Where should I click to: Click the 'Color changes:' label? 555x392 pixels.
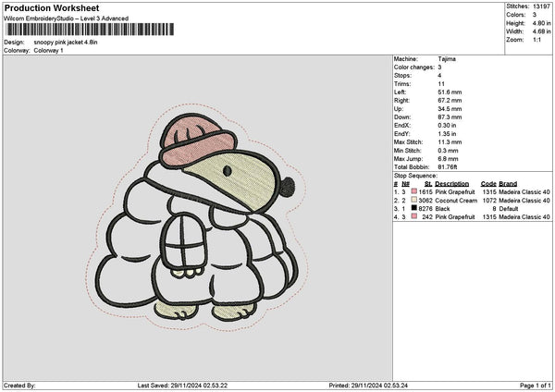pos(414,67)
